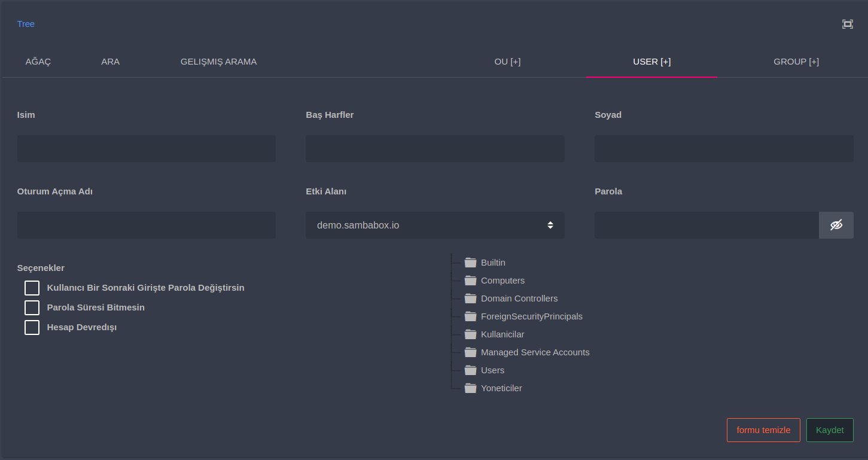Click the Computers folder icon
Screen dimensions: 868x460
pos(470,281)
